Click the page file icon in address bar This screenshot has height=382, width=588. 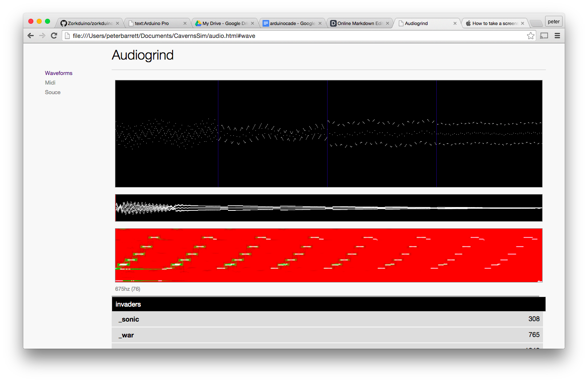click(x=67, y=36)
